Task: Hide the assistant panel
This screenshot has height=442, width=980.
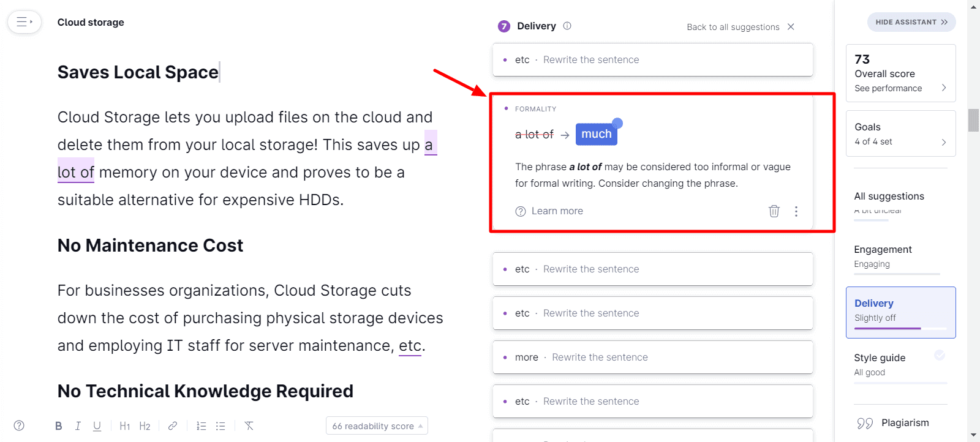Action: 911,22
